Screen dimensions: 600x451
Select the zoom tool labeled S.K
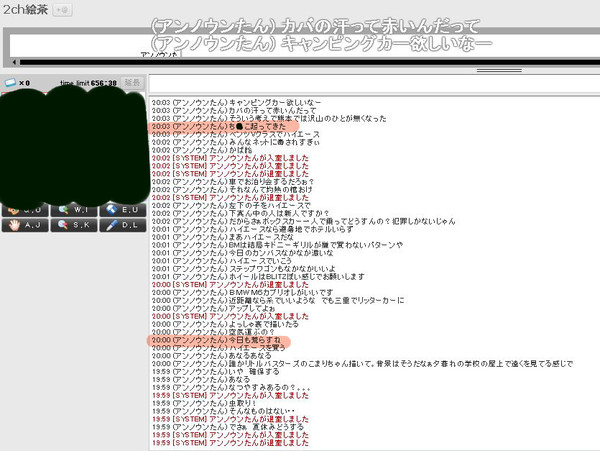(74, 225)
